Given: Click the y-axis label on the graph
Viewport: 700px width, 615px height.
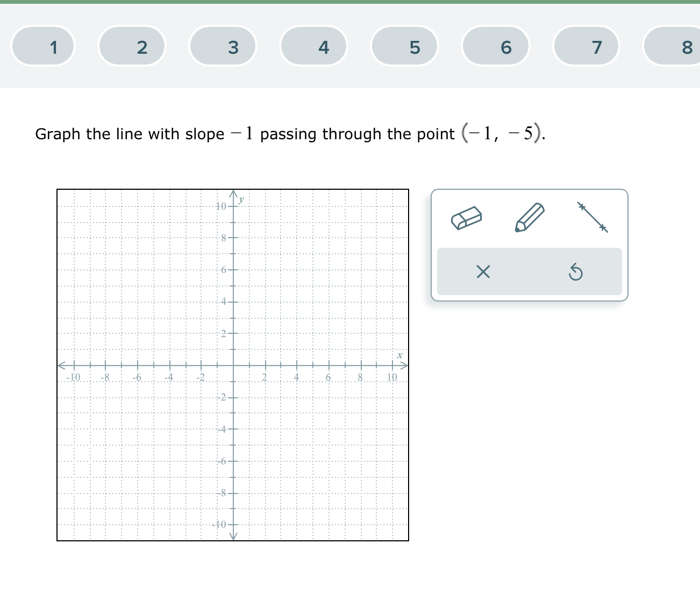Looking at the screenshot, I should click(241, 199).
